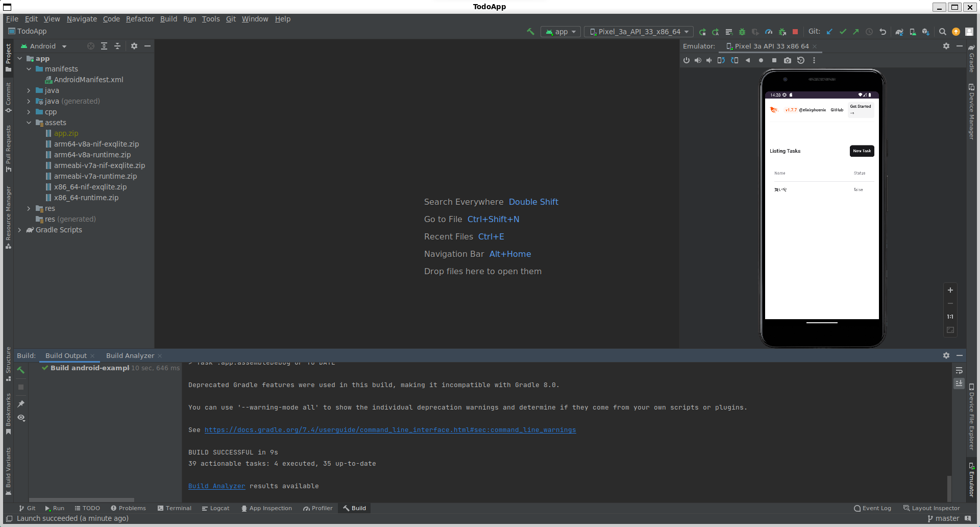Toggle the eye view icon in Build panel
This screenshot has width=980, height=527.
(21, 418)
